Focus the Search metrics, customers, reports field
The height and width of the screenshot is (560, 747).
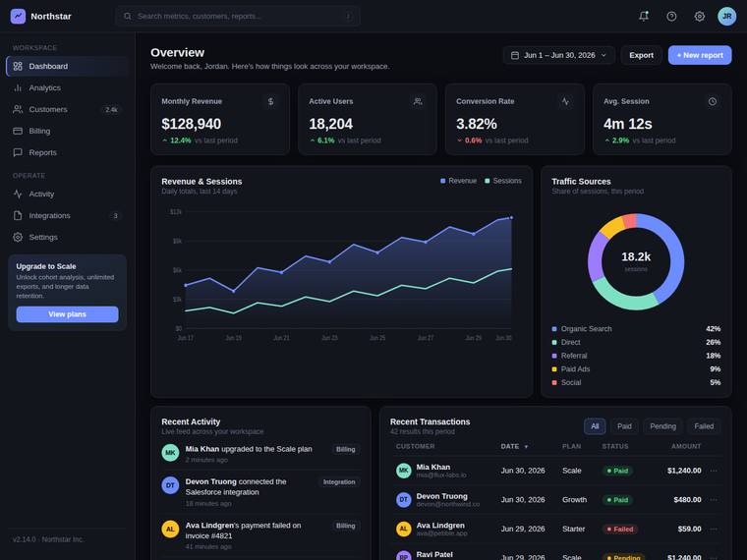point(238,16)
